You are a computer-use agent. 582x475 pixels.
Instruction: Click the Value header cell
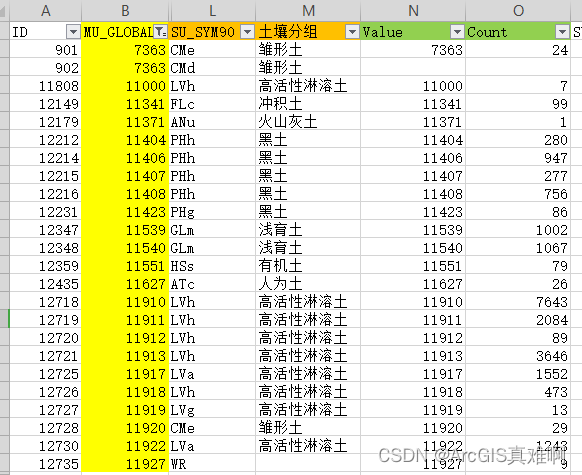pyautogui.click(x=413, y=32)
